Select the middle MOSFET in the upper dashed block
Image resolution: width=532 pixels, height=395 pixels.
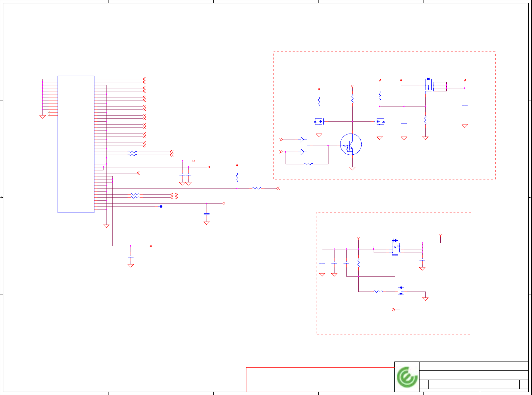[380, 122]
